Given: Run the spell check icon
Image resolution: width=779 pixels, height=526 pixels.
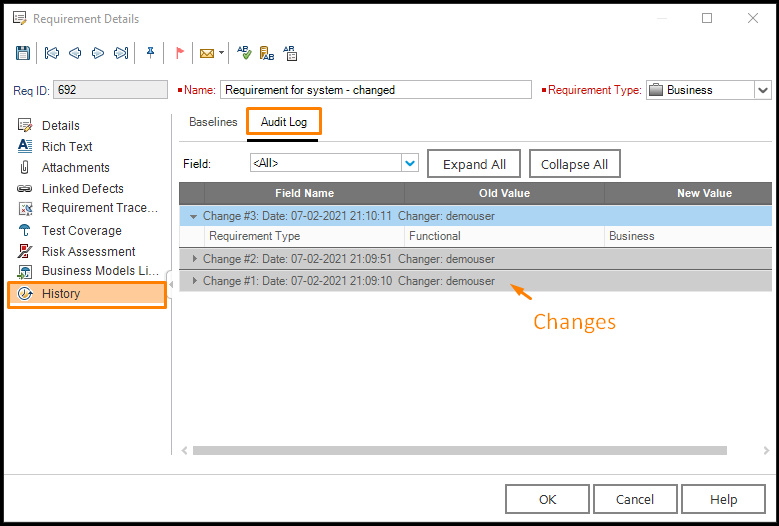Looking at the screenshot, I should [x=244, y=53].
